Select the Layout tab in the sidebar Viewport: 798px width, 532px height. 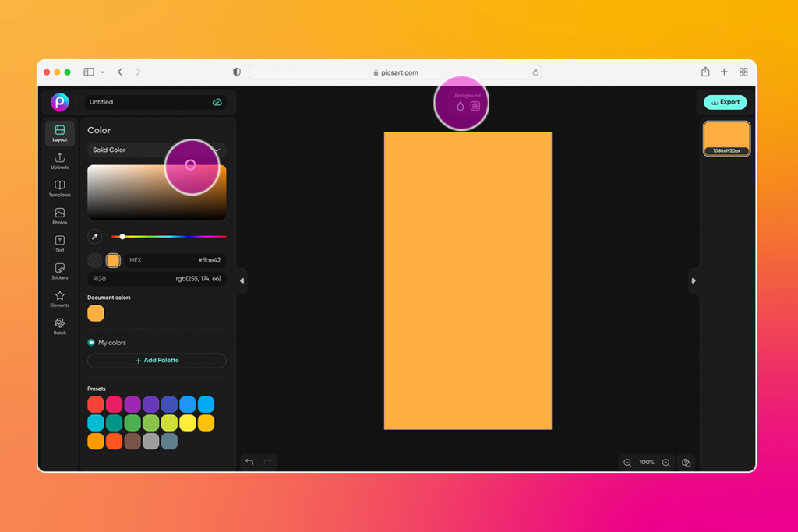[59, 133]
